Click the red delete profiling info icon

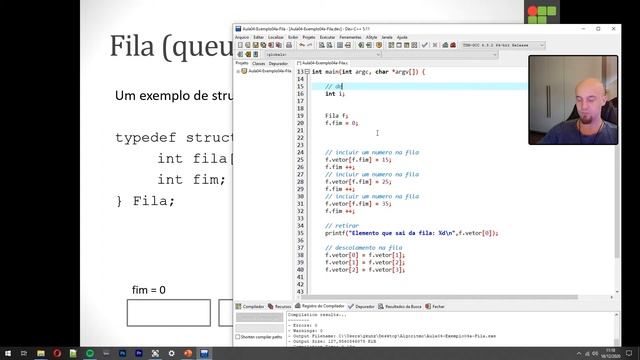coord(453,45)
